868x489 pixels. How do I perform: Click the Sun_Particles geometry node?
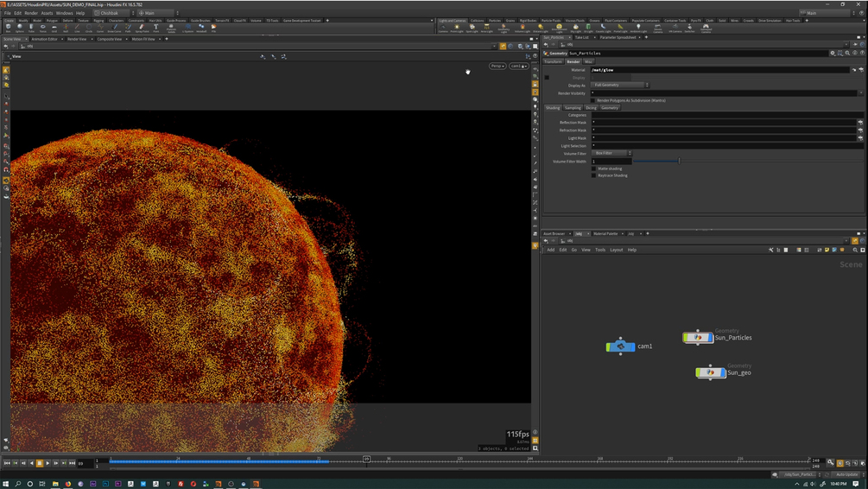[698, 337]
